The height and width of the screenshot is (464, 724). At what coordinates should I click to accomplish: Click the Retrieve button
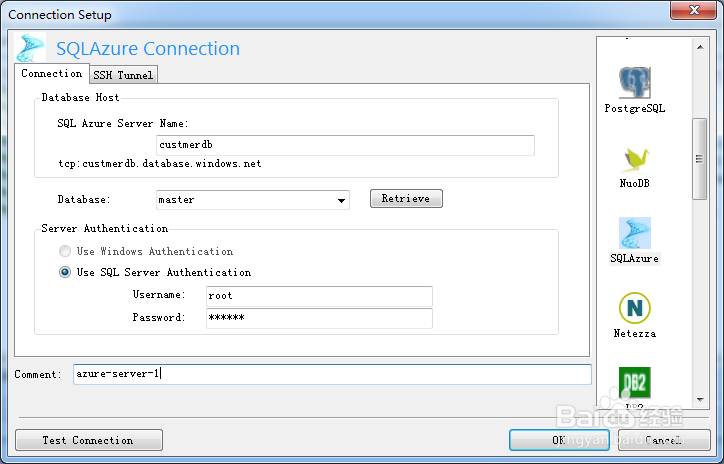(x=406, y=199)
